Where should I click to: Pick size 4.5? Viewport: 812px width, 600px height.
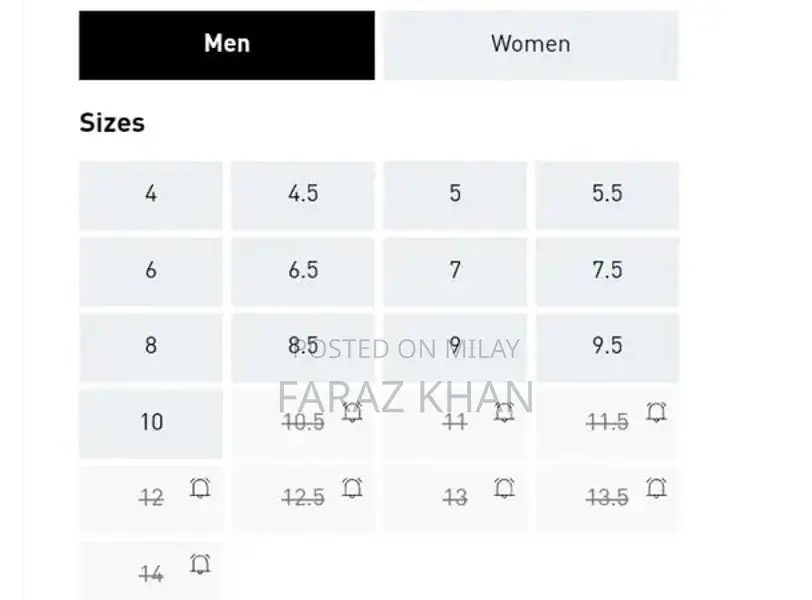(303, 194)
